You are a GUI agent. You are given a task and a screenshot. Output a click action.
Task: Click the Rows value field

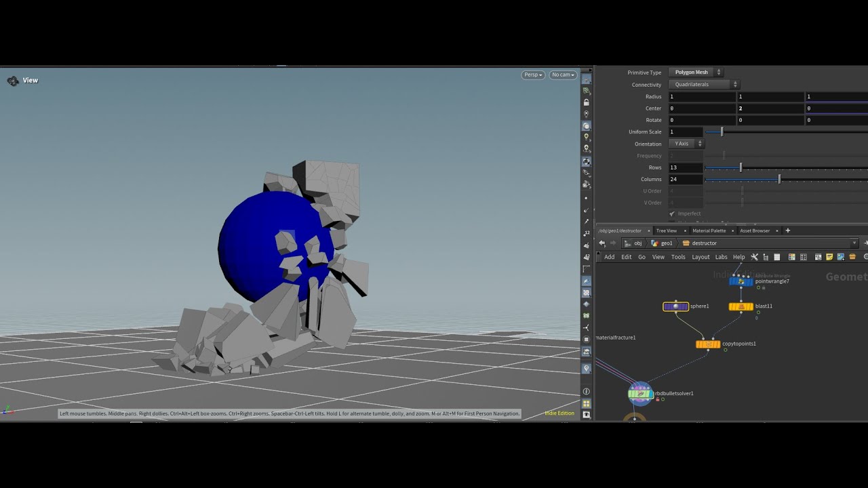point(686,167)
